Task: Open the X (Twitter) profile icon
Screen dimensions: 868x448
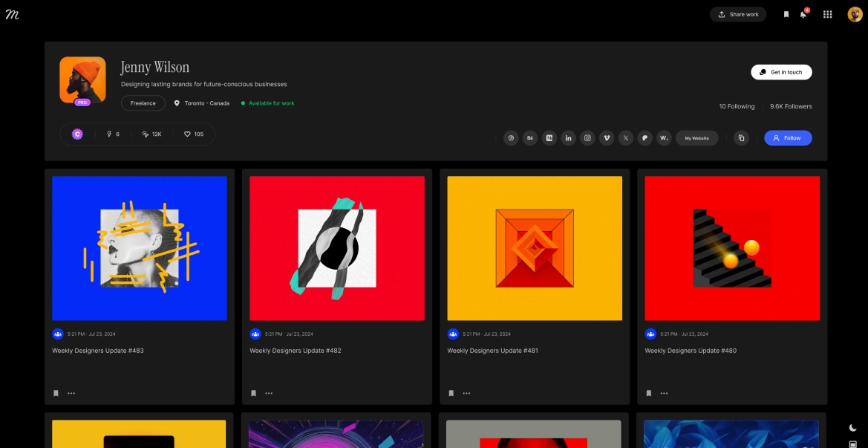Action: 626,138
